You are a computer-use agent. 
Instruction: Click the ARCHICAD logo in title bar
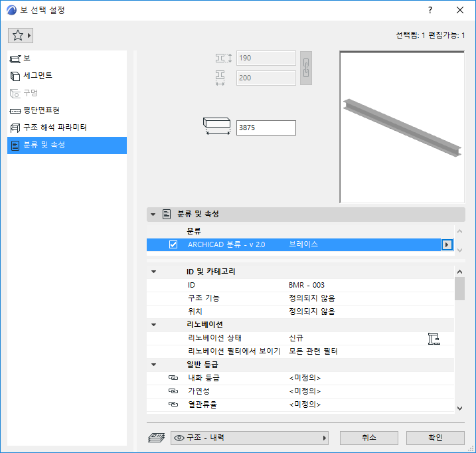[x=11, y=10]
